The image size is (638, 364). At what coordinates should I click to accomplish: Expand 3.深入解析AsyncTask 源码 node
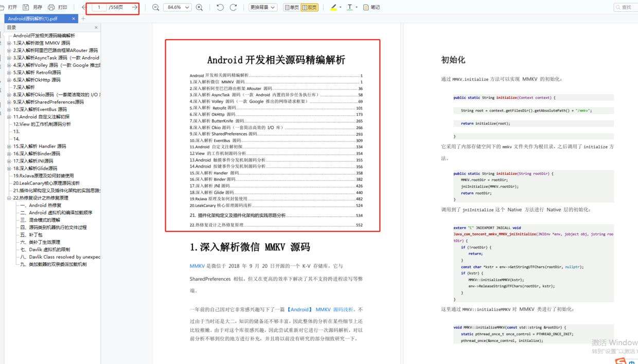click(9, 58)
